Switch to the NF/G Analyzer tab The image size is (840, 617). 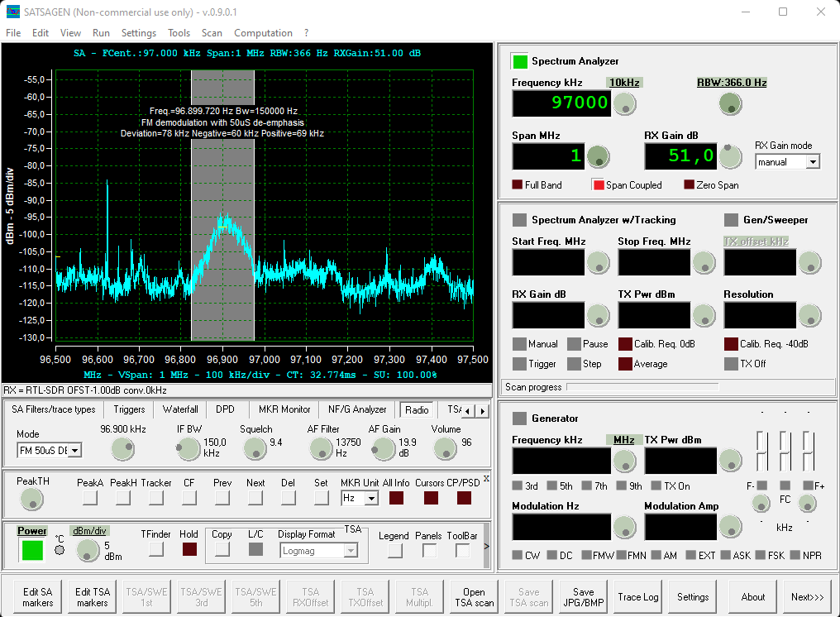pos(357,409)
